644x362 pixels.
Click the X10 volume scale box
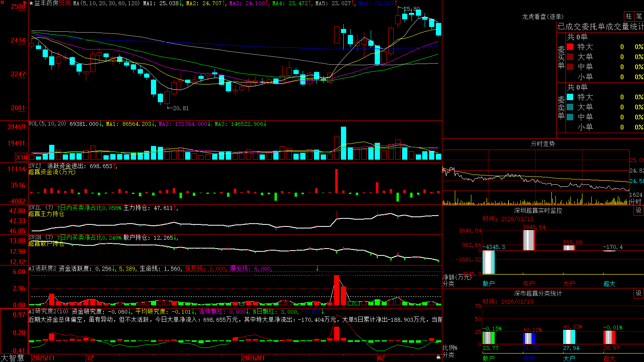(21, 157)
